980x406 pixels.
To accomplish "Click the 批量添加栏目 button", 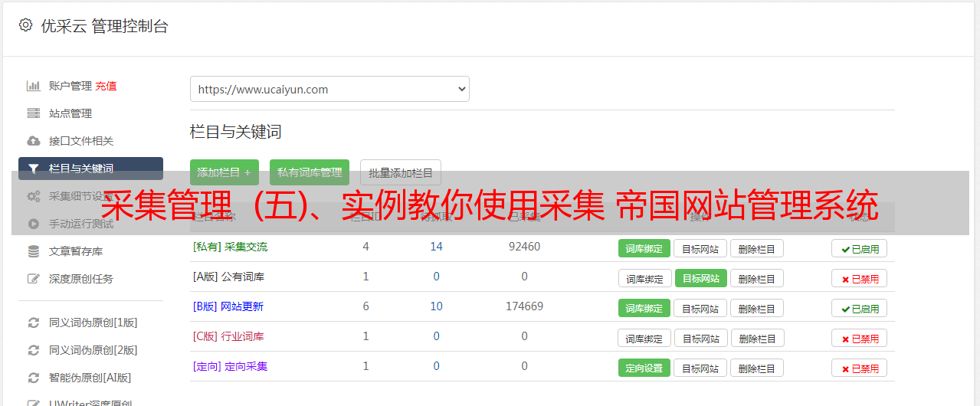I will [x=401, y=172].
